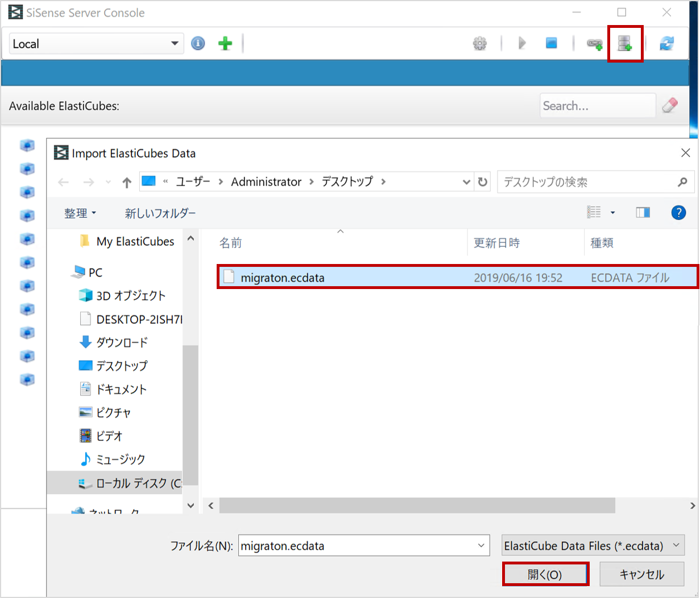Click the address bar refresh icon
700x598 pixels.
point(483,182)
